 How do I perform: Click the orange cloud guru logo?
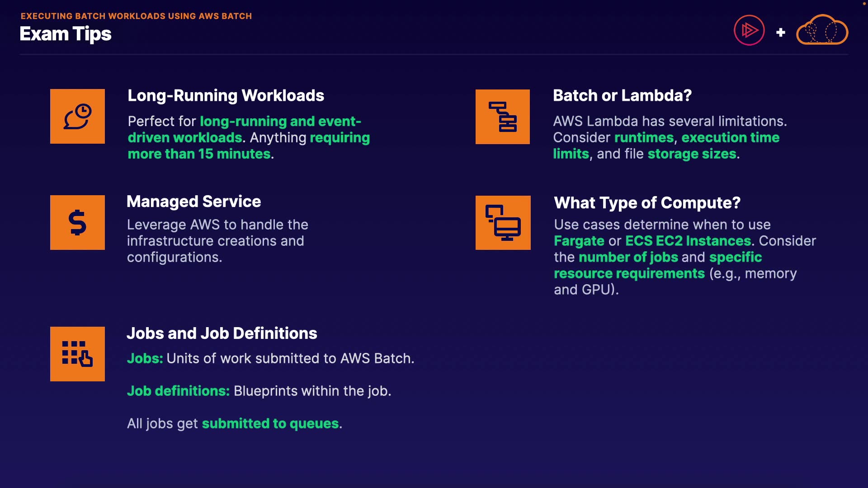[821, 30]
